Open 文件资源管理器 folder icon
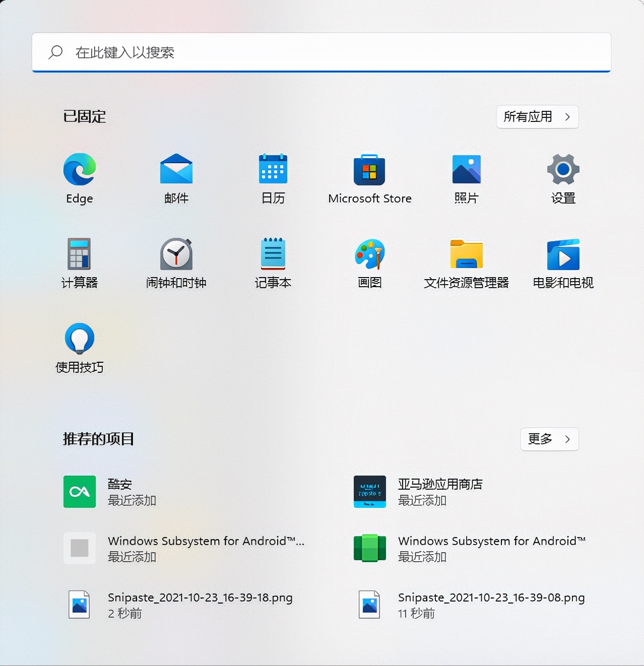This screenshot has width=644, height=666. (467, 254)
